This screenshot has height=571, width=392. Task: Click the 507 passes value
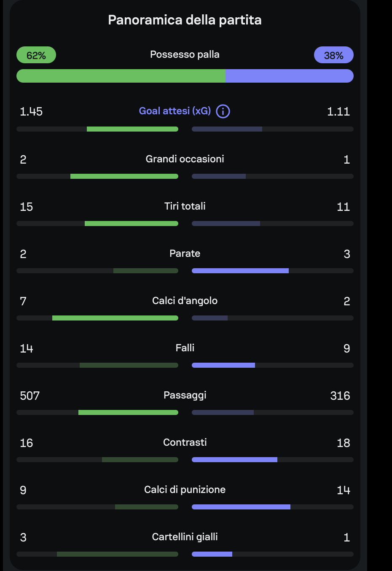(30, 396)
